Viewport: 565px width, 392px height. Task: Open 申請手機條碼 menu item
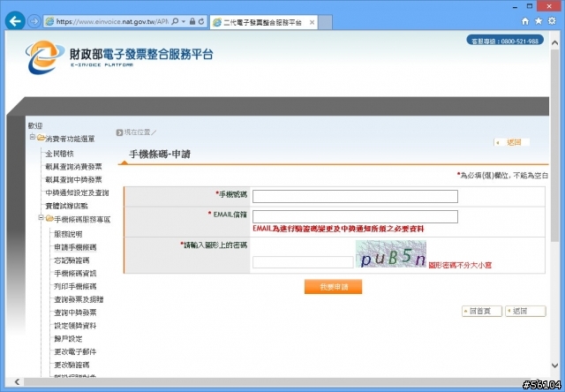click(75, 247)
